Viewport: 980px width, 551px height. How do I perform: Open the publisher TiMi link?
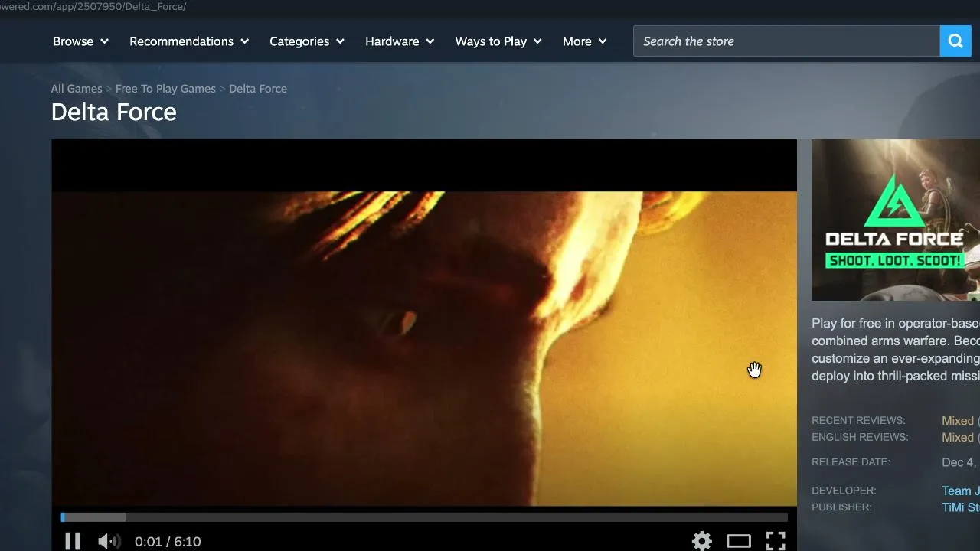(961, 508)
